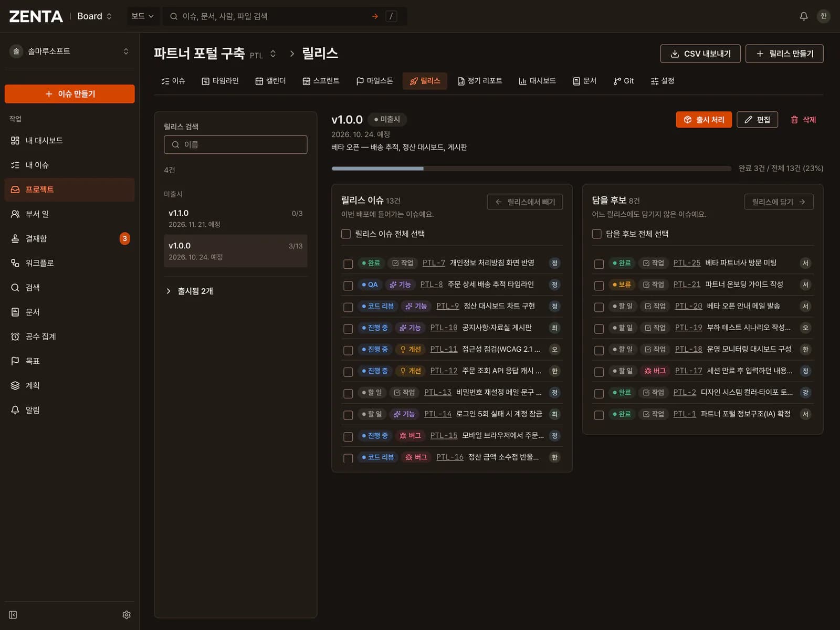This screenshot has width=840, height=630.
Task: Click release progress bar
Action: (531, 169)
